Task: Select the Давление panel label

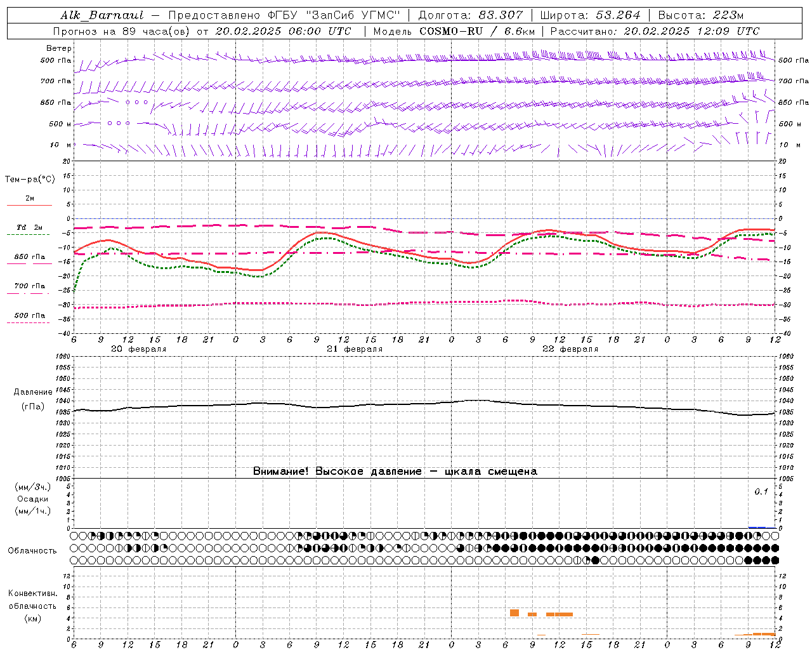Action: 33,392
